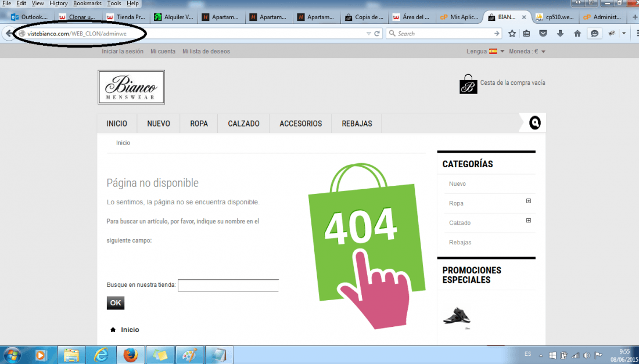Open the site search magnifier icon
Image resolution: width=639 pixels, height=364 pixels.
[x=534, y=122]
